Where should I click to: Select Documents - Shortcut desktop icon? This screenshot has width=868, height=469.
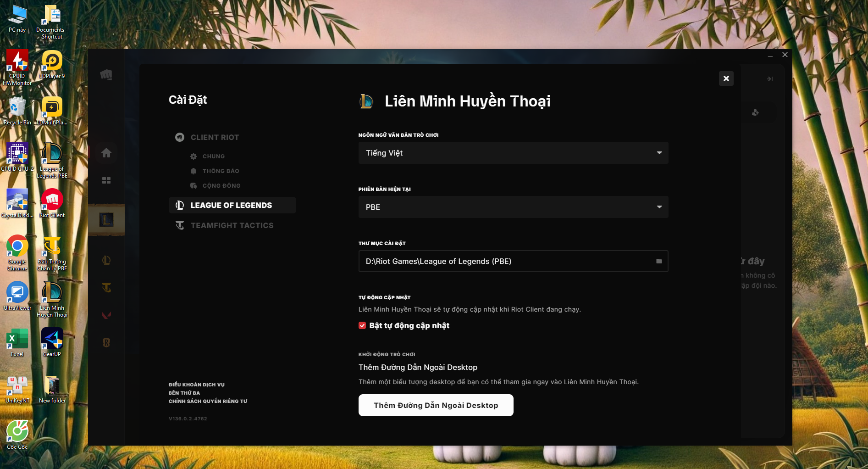click(52, 22)
